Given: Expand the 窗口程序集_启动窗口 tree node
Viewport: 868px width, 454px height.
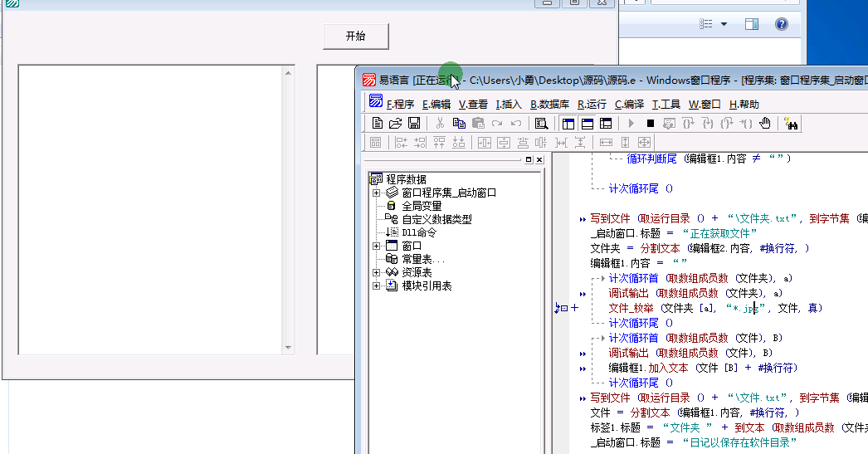Looking at the screenshot, I should (x=377, y=193).
